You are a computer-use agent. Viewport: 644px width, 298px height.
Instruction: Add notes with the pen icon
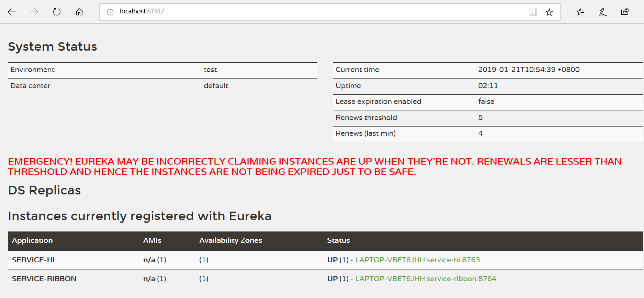tap(603, 12)
